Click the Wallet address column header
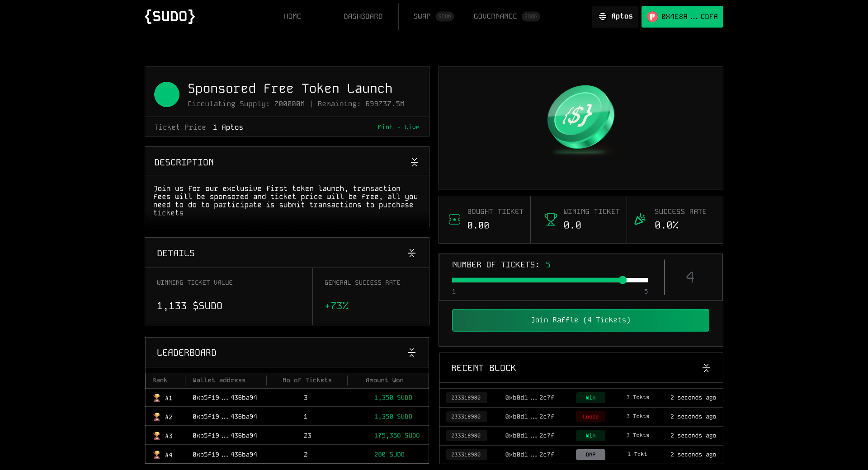The image size is (868, 470). (x=219, y=380)
